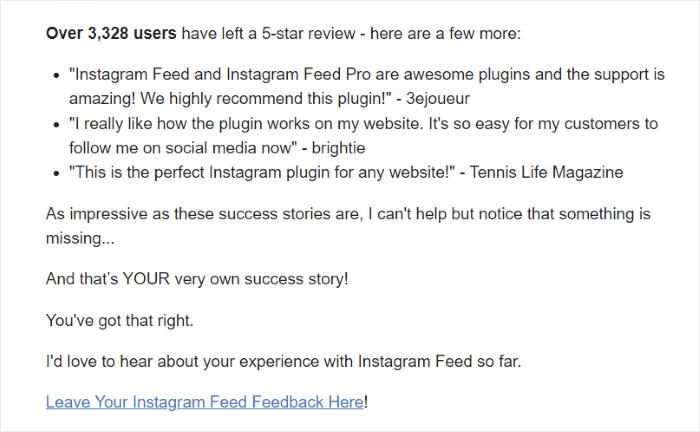Open the Leave Your Instagram Feed Feedback link
The height and width of the screenshot is (432, 700).
205,402
